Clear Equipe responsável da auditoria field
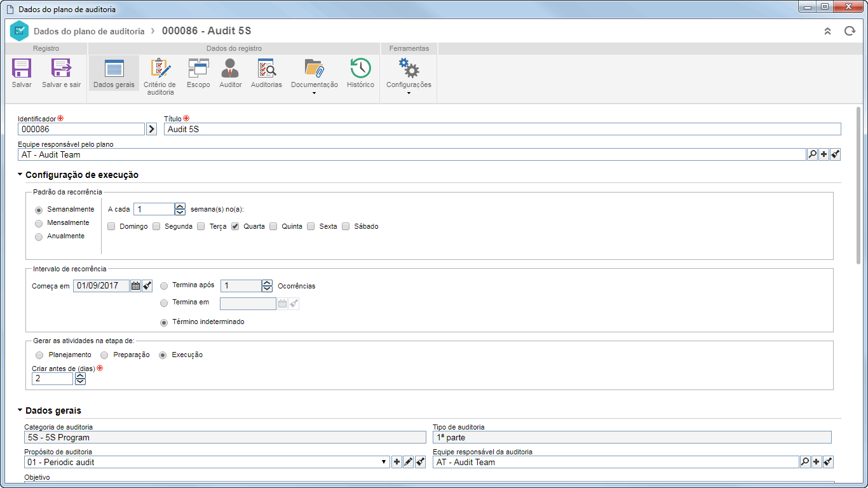Image resolution: width=868 pixels, height=488 pixels. pos(827,462)
